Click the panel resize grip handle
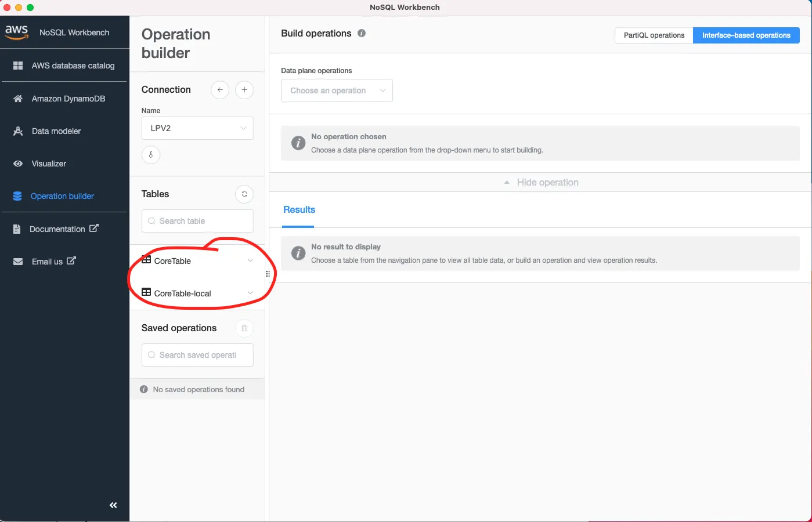The image size is (812, 522). pos(268,274)
